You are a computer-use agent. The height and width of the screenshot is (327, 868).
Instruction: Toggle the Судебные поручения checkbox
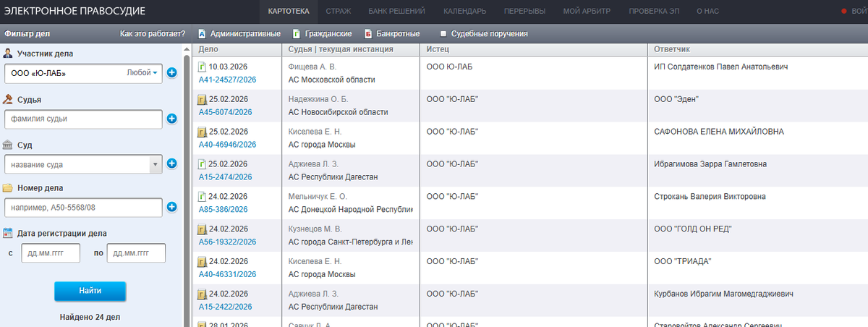click(444, 33)
